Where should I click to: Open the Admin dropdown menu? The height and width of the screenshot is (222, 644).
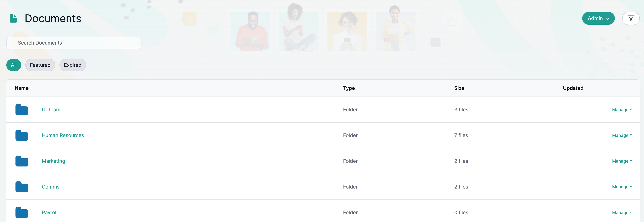tap(598, 18)
